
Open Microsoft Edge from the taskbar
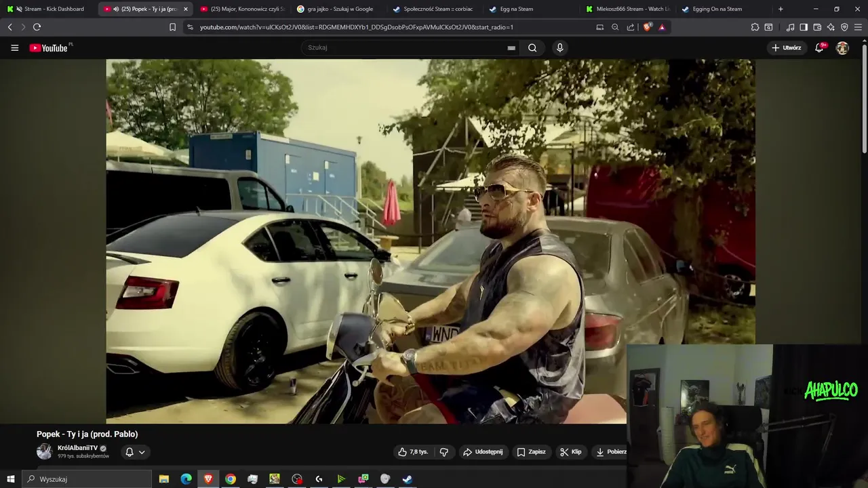tap(186, 479)
